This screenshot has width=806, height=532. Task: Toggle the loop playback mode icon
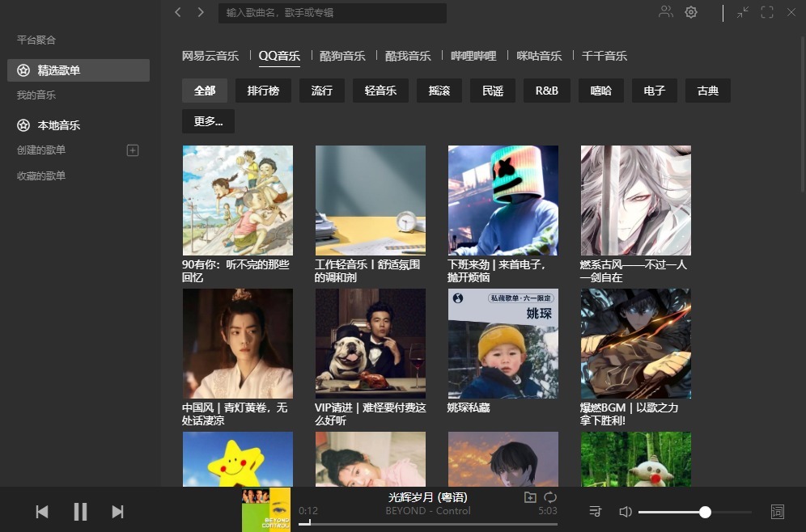point(550,497)
